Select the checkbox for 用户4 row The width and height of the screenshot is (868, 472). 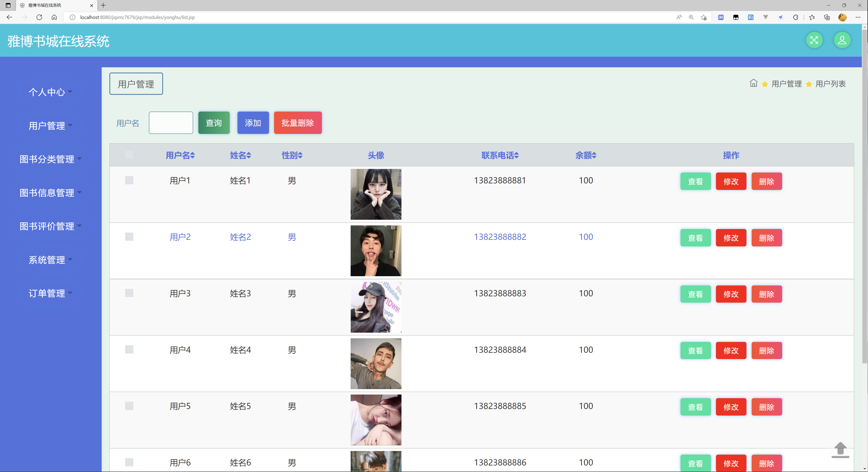129,349
